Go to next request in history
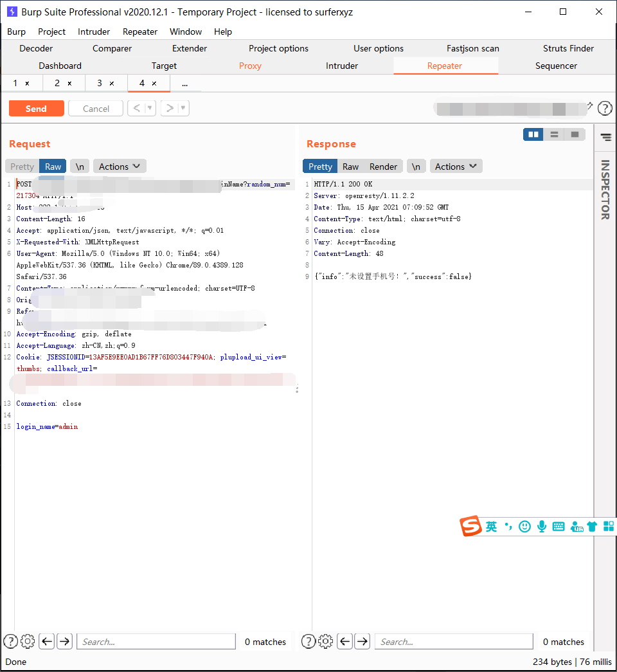 170,108
